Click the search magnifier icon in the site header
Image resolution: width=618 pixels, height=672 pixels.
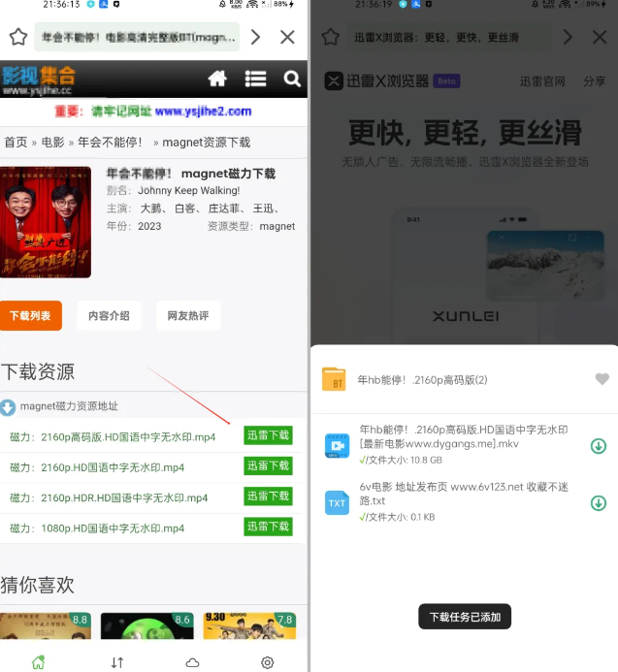tap(292, 79)
